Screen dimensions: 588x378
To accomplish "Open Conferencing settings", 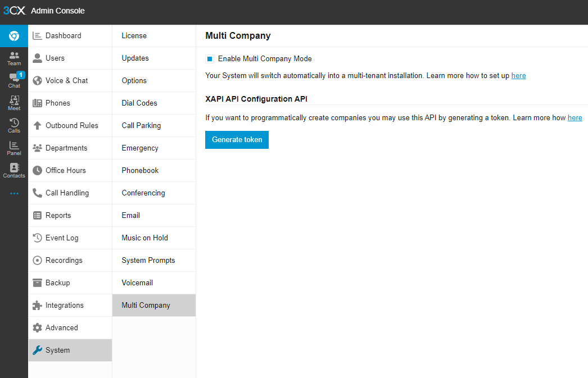I will tap(154, 193).
